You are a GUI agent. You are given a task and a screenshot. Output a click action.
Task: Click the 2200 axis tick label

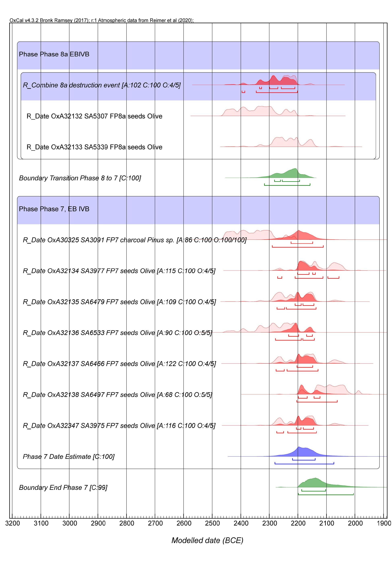click(298, 523)
